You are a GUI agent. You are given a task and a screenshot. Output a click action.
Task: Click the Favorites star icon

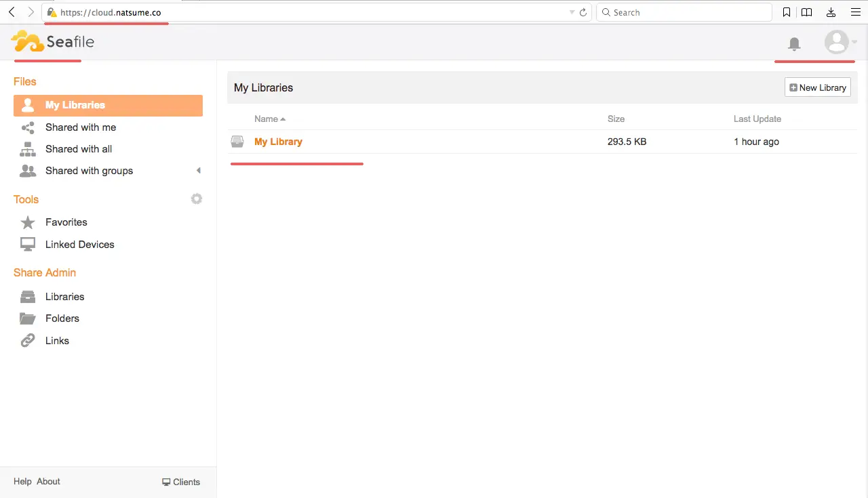click(x=28, y=222)
